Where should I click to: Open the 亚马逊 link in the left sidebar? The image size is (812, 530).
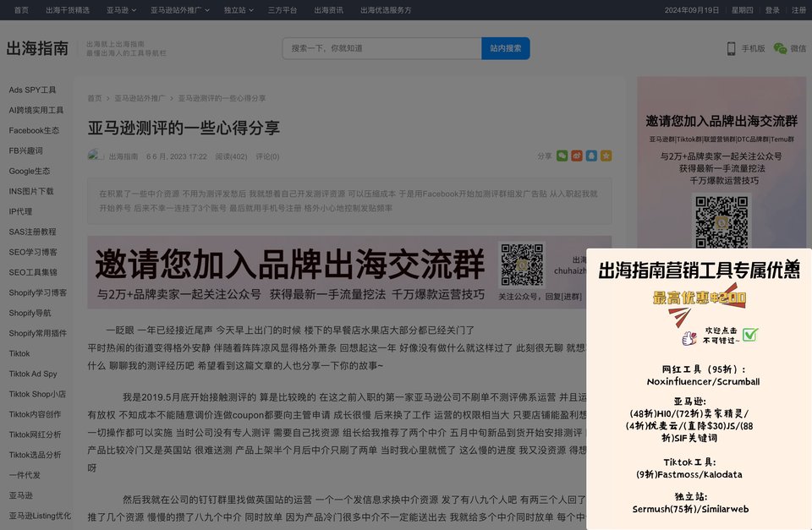(x=20, y=495)
